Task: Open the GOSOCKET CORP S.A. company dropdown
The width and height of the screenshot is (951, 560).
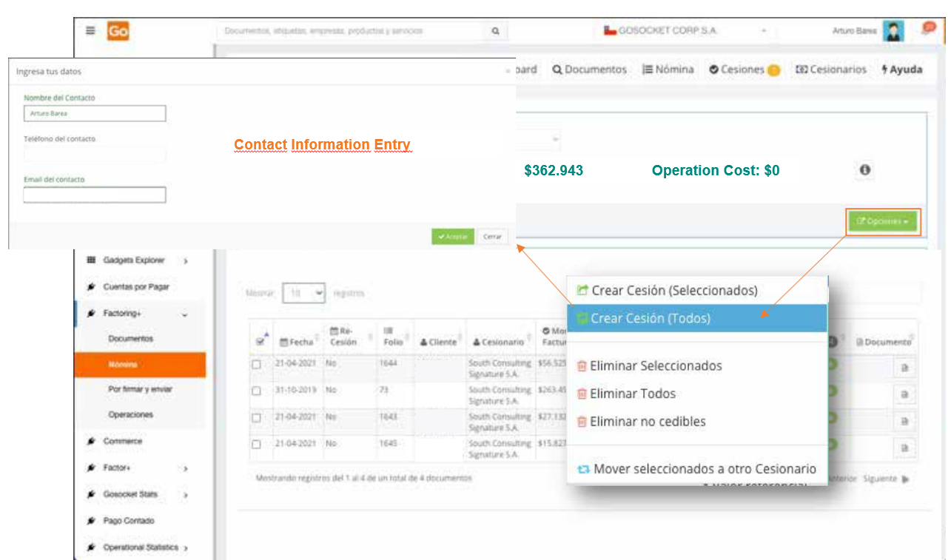Action: coord(687,31)
